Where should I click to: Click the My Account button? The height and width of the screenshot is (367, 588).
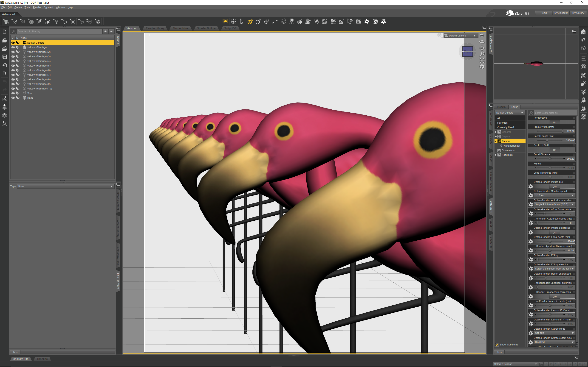(560, 13)
